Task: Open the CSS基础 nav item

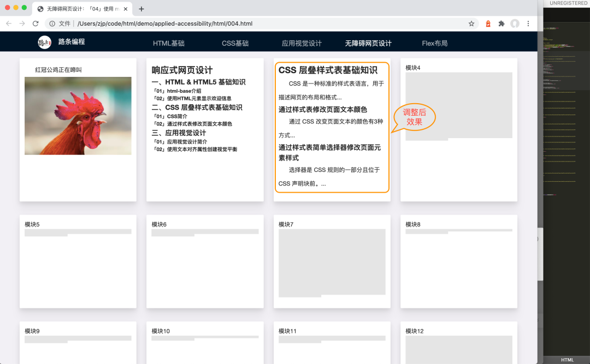Action: tap(235, 43)
